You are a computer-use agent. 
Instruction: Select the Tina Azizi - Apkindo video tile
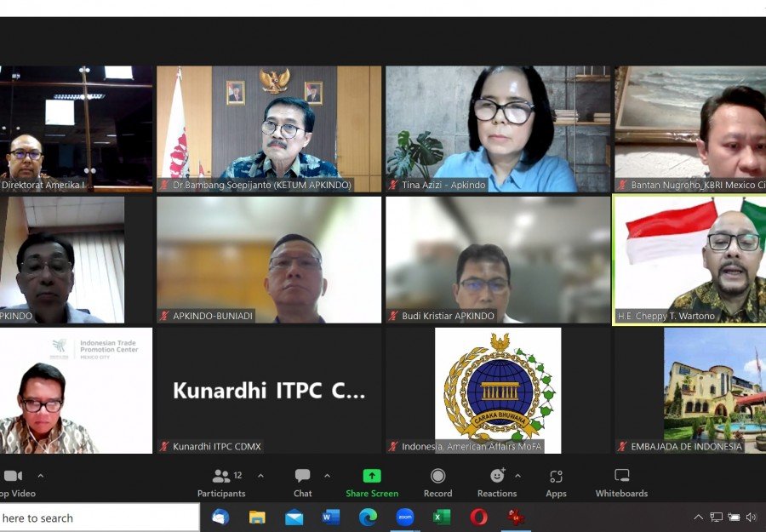pos(498,128)
